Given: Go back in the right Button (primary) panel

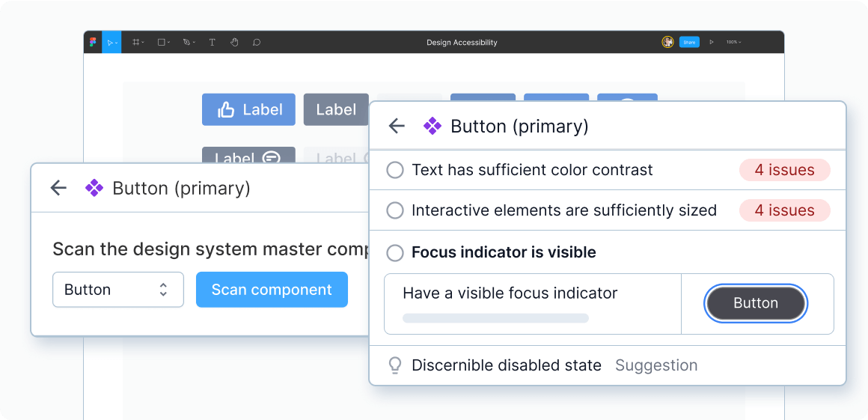Looking at the screenshot, I should [x=397, y=127].
